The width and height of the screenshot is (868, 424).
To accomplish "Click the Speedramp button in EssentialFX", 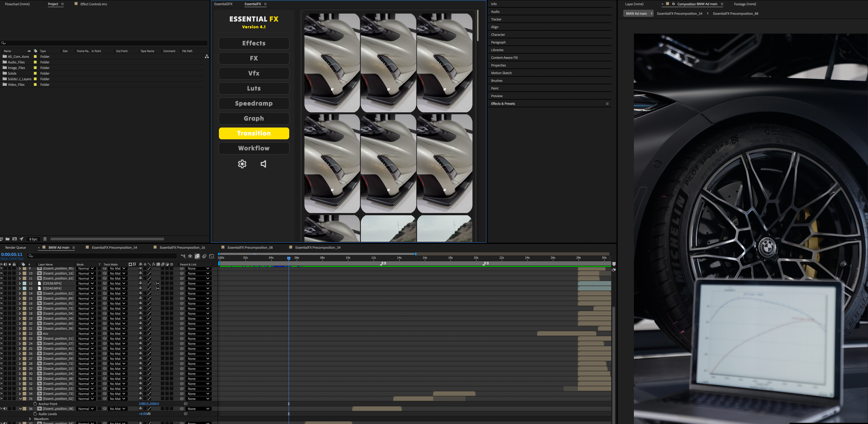I will (254, 103).
